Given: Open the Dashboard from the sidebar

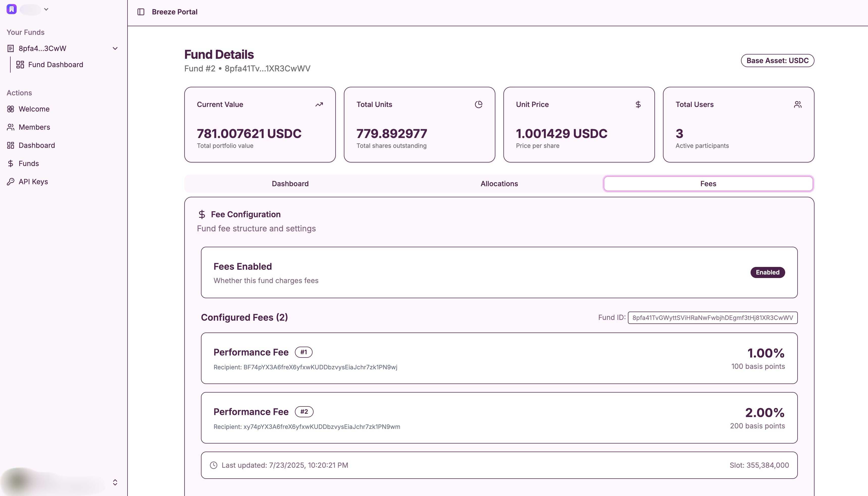Looking at the screenshot, I should pyautogui.click(x=36, y=145).
